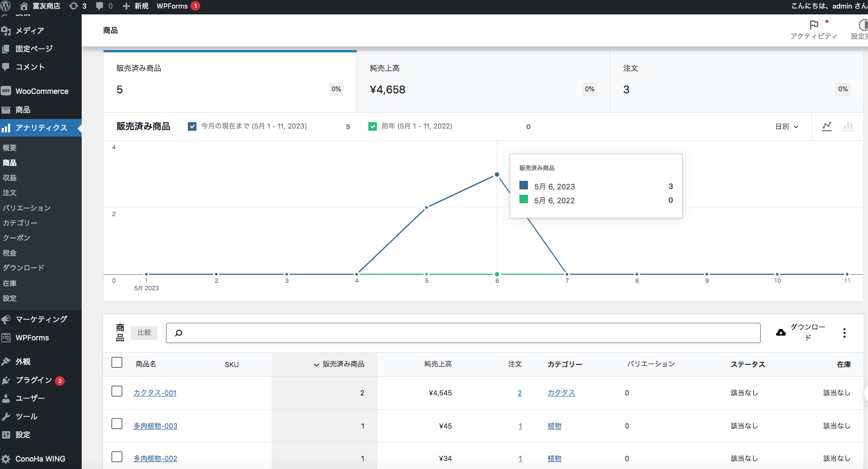The image size is (868, 469).
Task: Open orders count link for カクタス-001
Action: tap(520, 393)
